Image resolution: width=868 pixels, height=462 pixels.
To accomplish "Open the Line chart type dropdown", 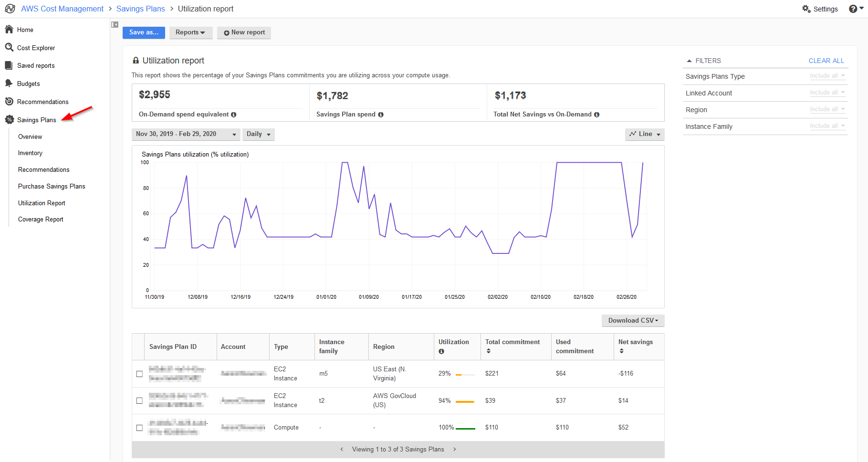I will coord(645,134).
